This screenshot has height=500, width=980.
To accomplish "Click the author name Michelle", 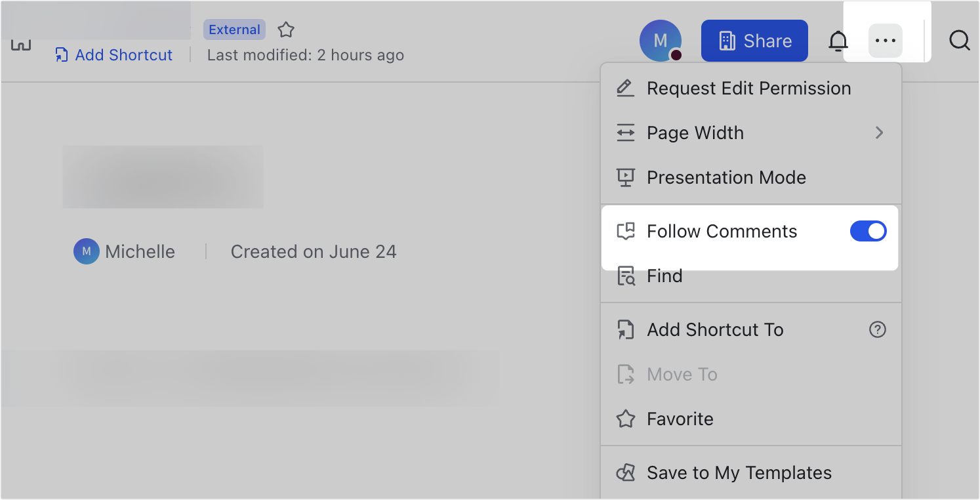I will pyautogui.click(x=140, y=251).
